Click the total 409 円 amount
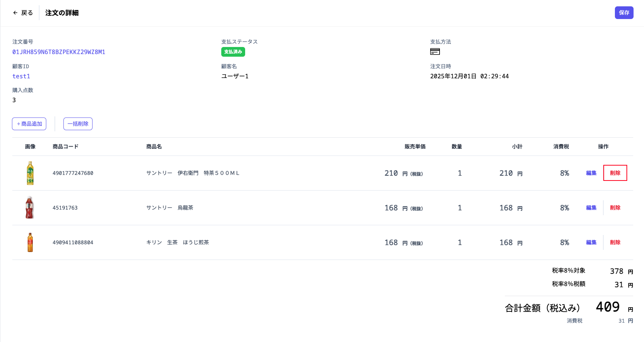 (615, 307)
